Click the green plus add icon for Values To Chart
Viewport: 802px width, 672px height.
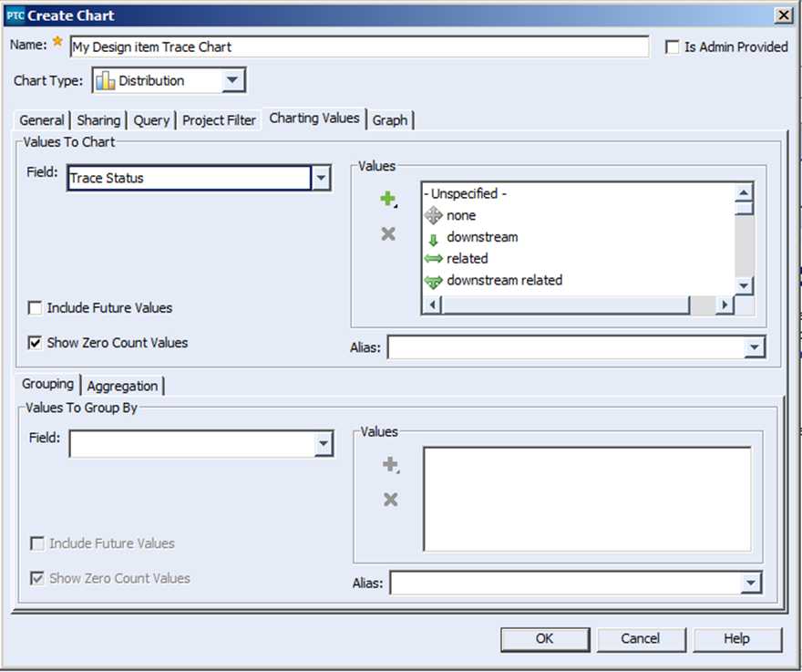pyautogui.click(x=388, y=199)
